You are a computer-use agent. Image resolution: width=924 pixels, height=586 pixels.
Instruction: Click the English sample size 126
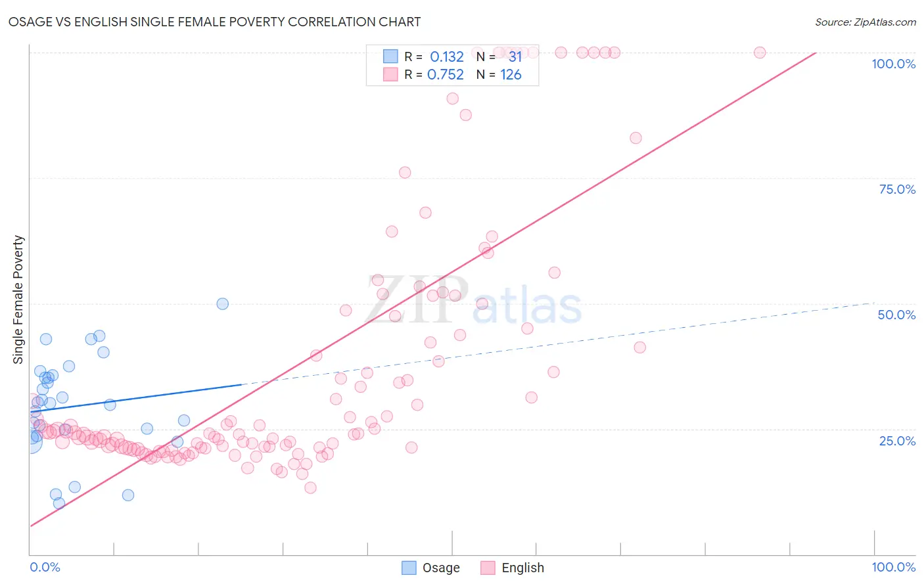(x=511, y=74)
